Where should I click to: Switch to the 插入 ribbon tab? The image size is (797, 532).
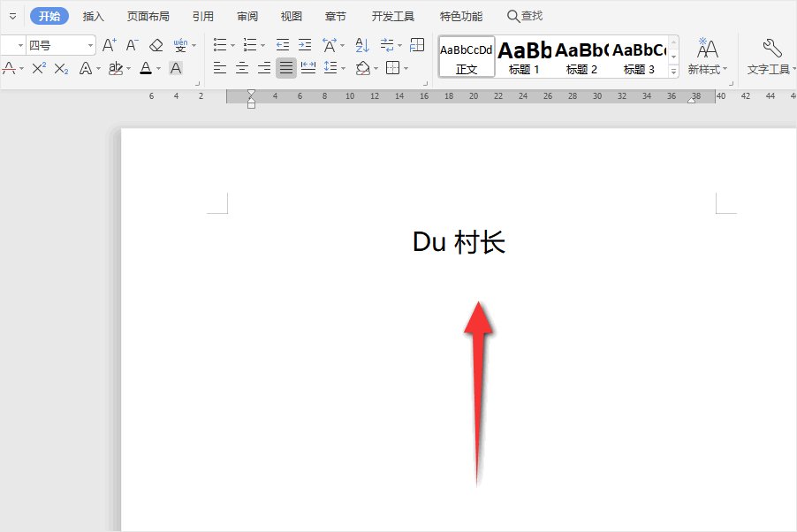[94, 15]
